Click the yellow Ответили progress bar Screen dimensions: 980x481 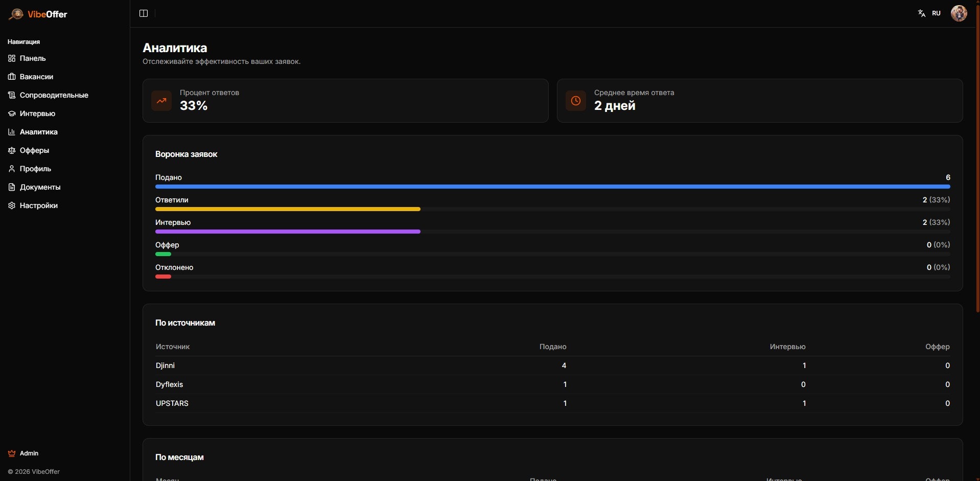(288, 209)
